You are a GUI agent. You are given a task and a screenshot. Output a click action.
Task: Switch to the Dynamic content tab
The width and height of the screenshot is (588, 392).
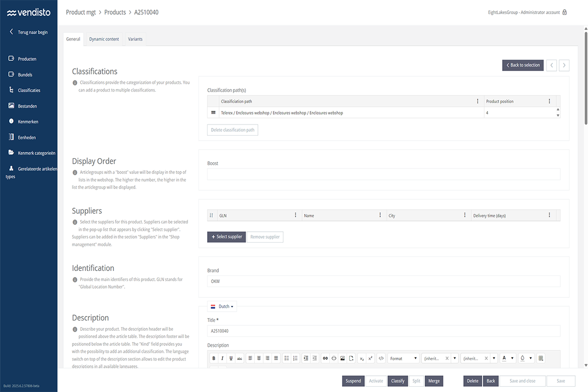(x=104, y=39)
